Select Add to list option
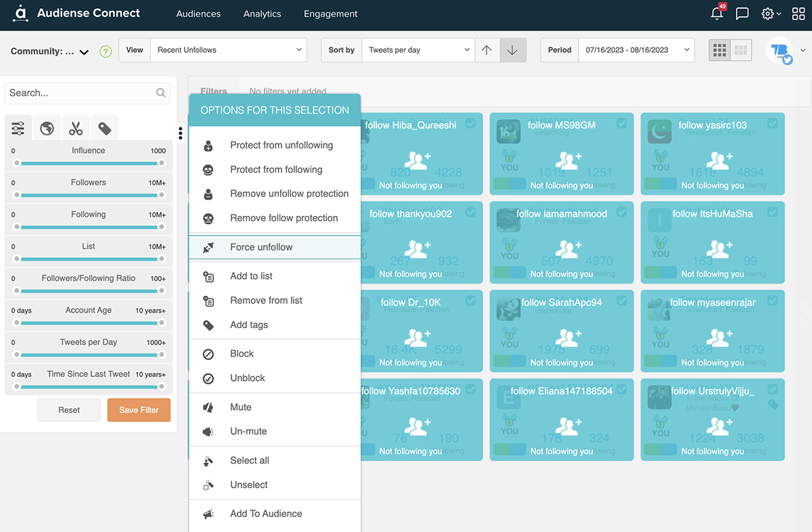 (275, 276)
